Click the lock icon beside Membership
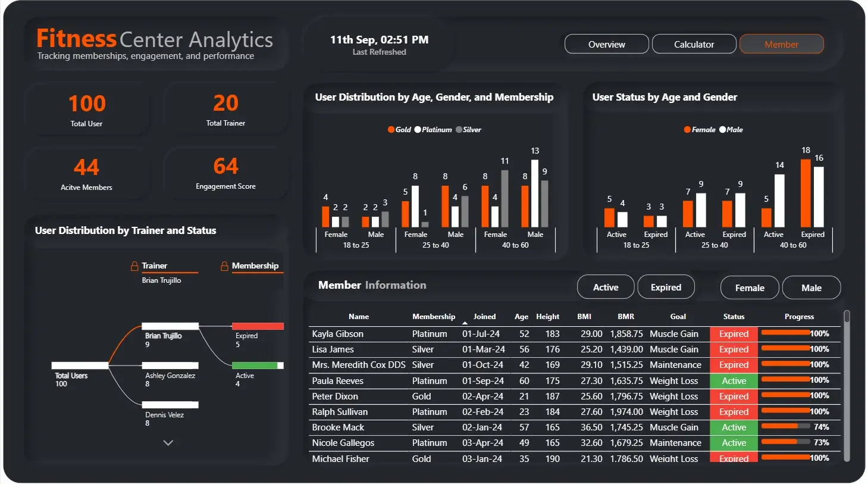 coord(224,266)
